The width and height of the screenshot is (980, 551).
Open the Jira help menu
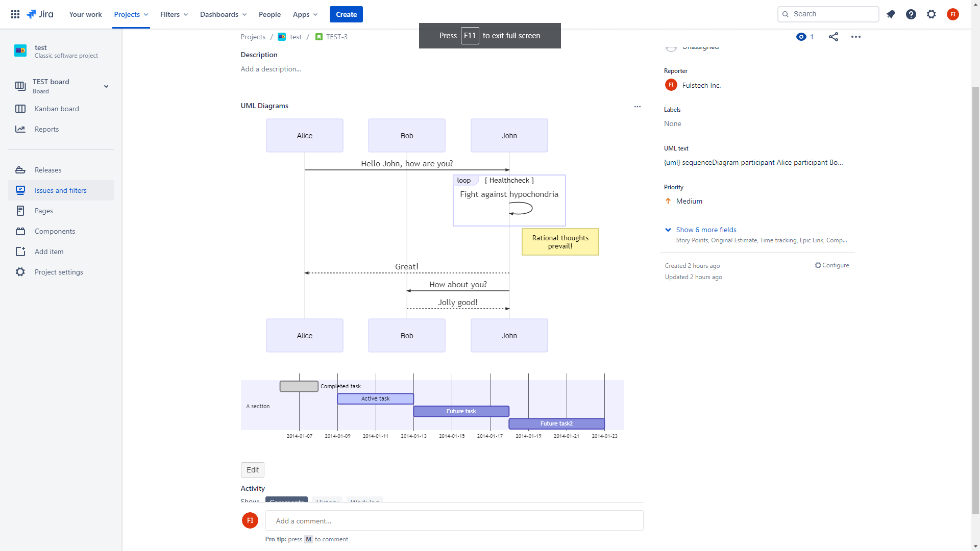[911, 14]
